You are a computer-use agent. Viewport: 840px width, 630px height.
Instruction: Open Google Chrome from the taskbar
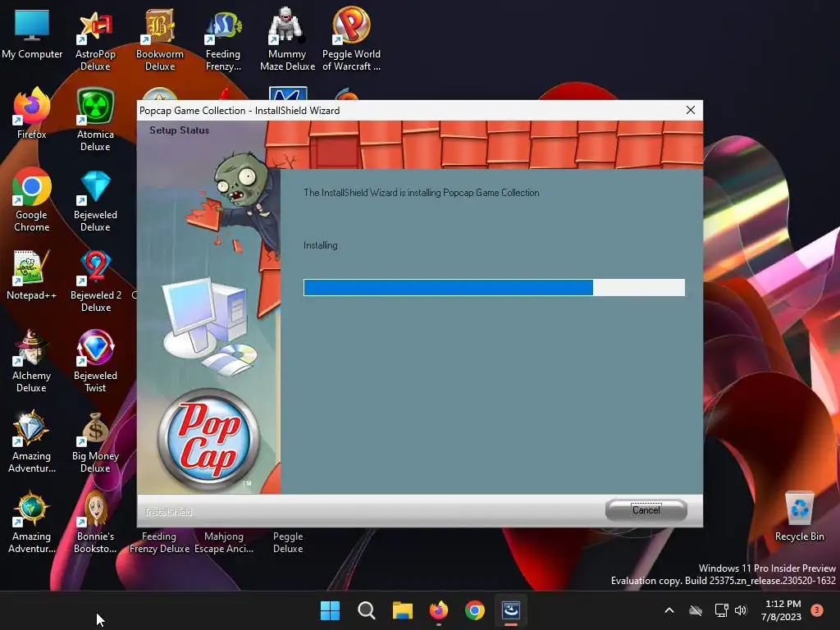coord(475,610)
